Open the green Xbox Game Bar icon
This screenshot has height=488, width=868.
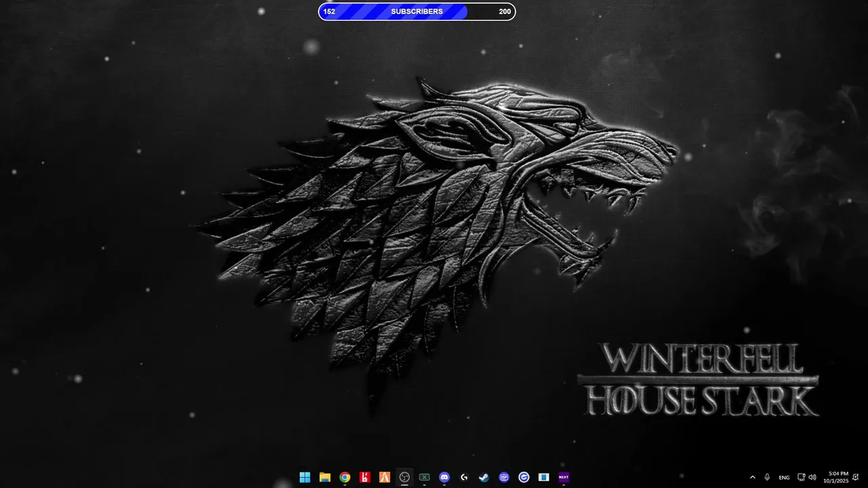425,477
